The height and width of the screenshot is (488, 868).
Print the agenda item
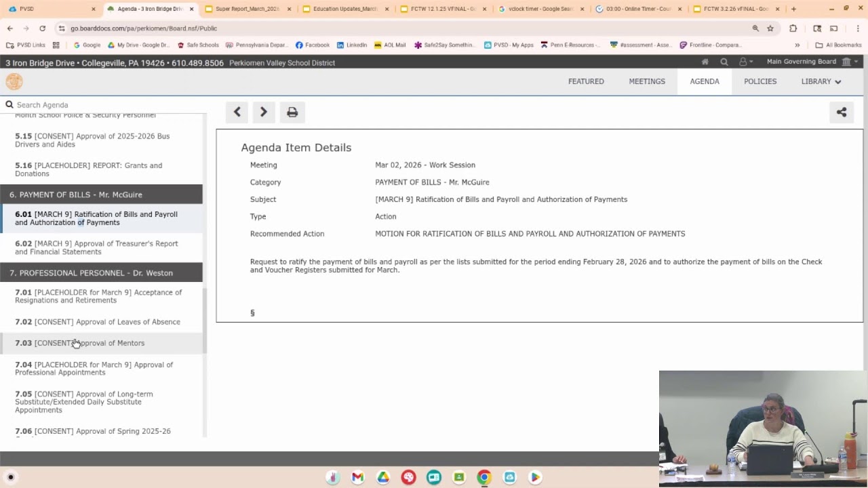pyautogui.click(x=292, y=112)
